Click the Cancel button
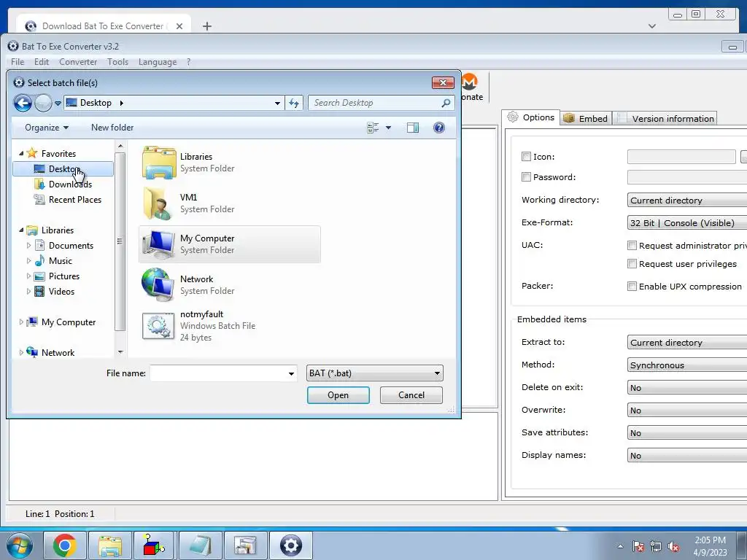The height and width of the screenshot is (560, 747). point(411,395)
